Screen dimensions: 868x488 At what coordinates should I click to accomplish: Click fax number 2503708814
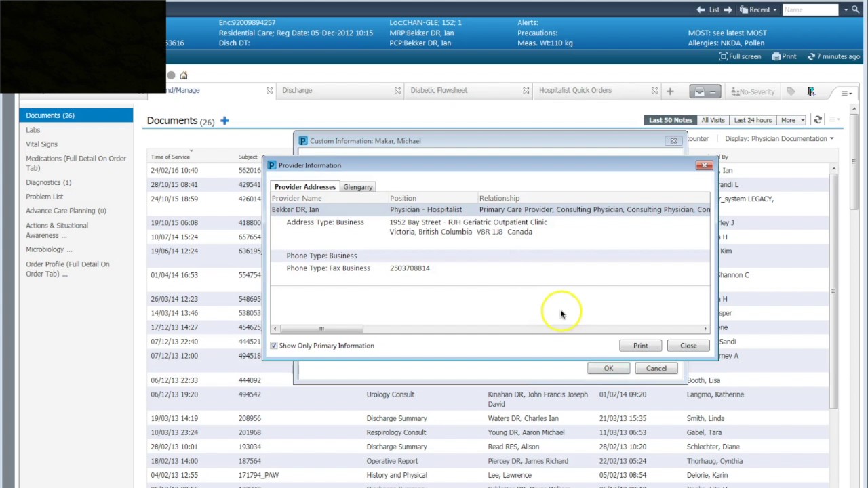(410, 268)
